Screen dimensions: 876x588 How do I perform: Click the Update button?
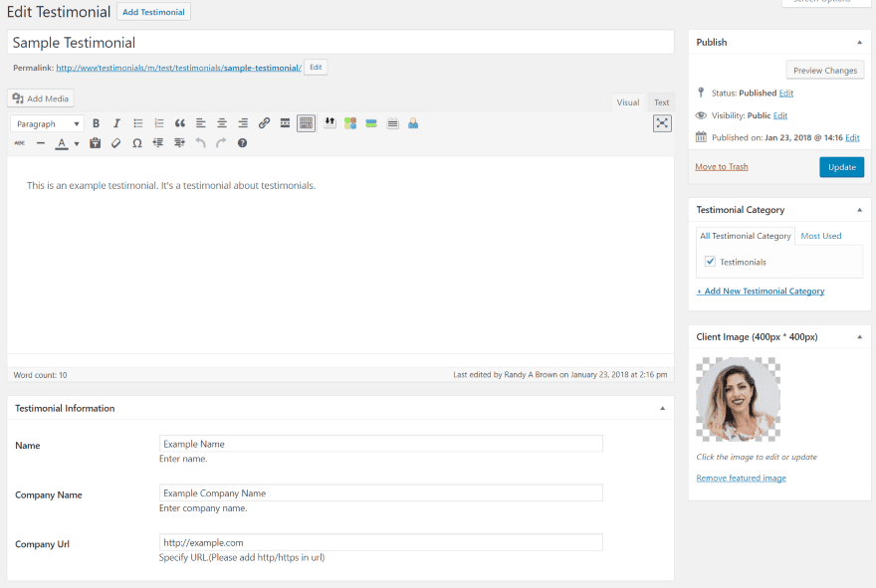841,167
